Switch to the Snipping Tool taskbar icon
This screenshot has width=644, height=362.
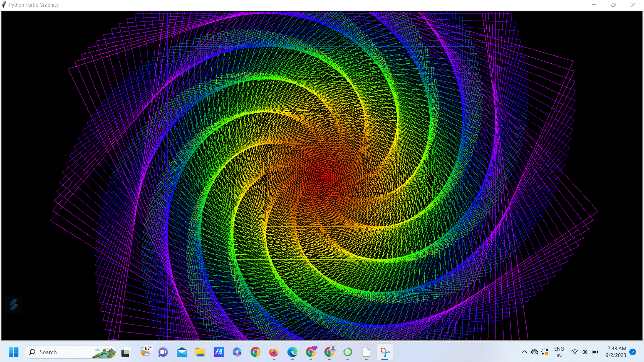(x=385, y=352)
